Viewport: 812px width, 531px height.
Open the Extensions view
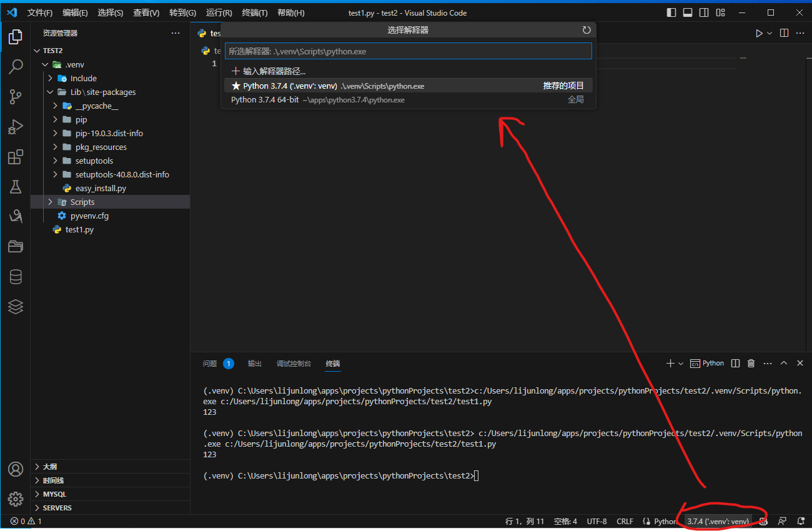click(x=16, y=156)
